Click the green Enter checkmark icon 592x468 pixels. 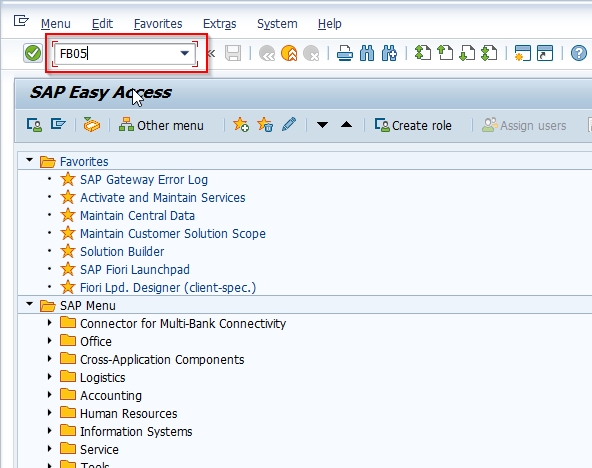(33, 53)
